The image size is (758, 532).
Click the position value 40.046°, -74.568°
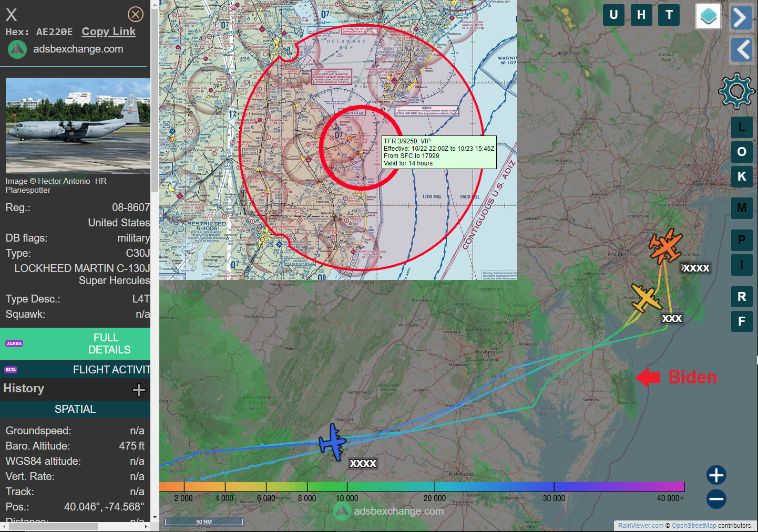(x=104, y=507)
